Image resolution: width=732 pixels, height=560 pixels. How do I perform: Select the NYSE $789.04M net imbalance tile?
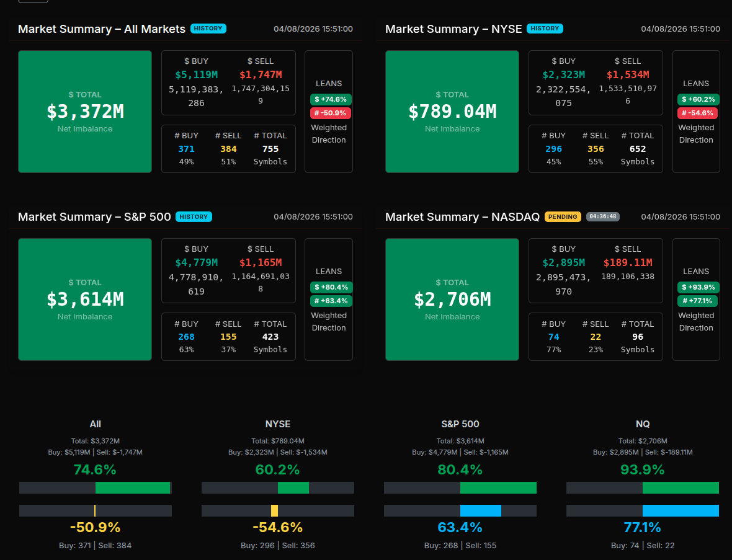(452, 112)
